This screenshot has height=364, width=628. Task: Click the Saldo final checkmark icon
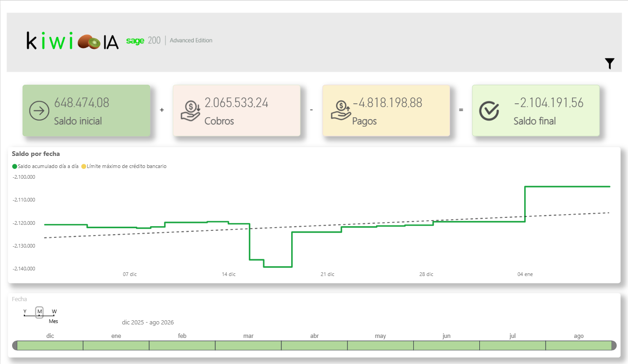pyautogui.click(x=489, y=111)
